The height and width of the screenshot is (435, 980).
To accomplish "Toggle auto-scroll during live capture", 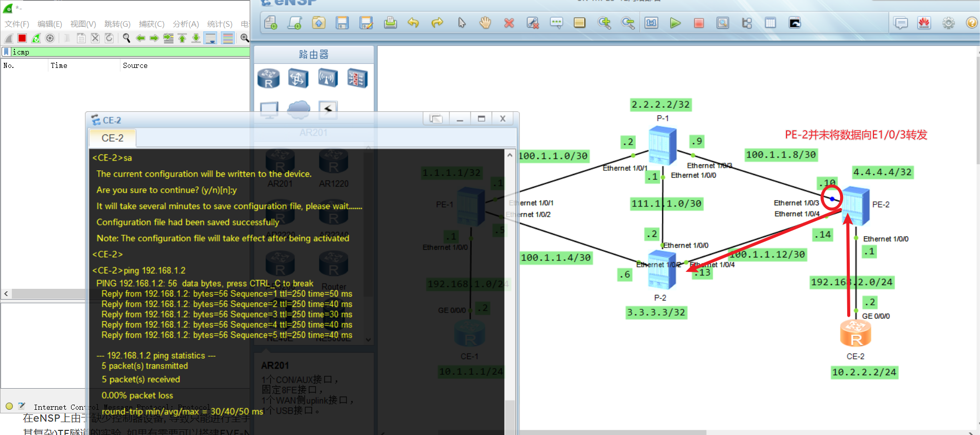I will point(210,38).
